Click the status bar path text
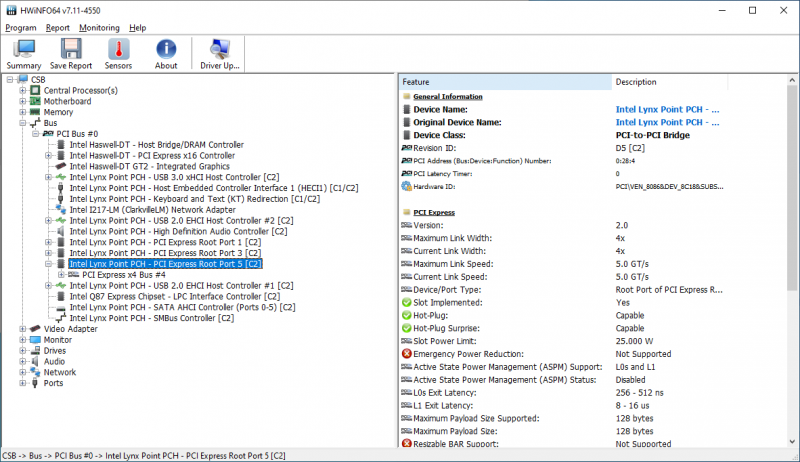Viewport: 800px width, 462px height. [x=144, y=456]
